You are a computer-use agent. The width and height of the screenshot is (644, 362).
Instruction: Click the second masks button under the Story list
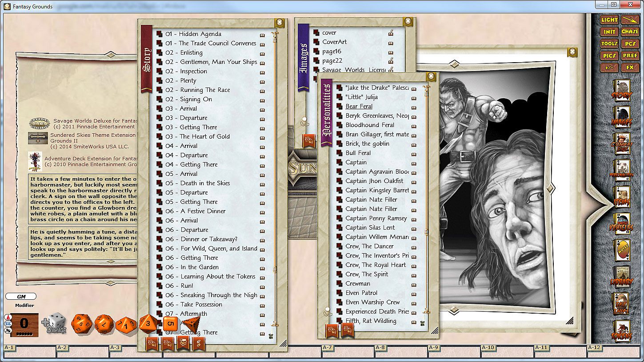pos(168,343)
